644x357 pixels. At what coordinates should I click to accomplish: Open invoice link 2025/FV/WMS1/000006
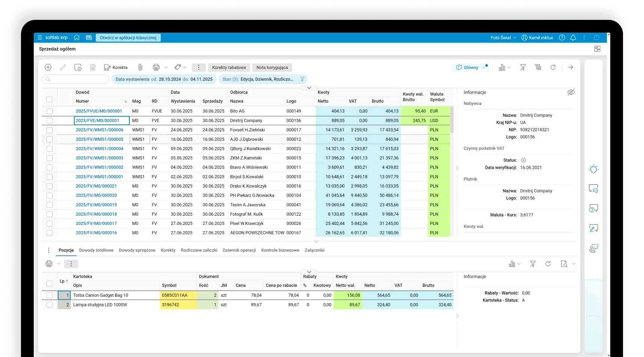[99, 130]
